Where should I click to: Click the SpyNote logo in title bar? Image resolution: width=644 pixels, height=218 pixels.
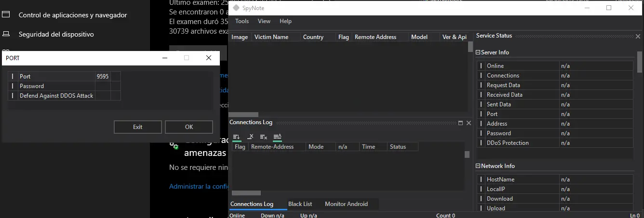pyautogui.click(x=236, y=8)
